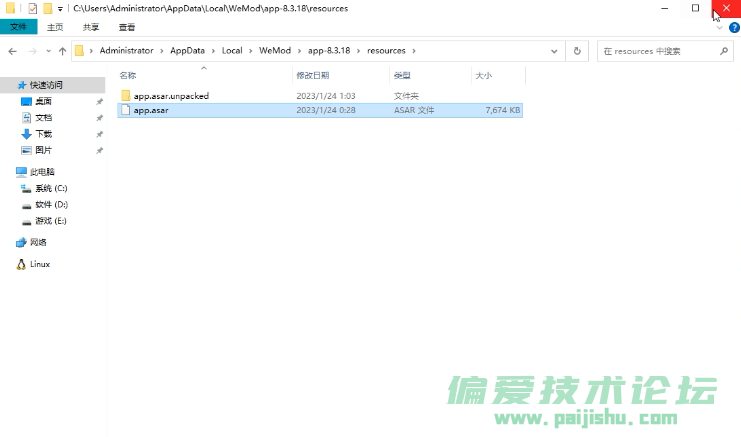Jump to Local in the breadcrumb

pyautogui.click(x=232, y=51)
